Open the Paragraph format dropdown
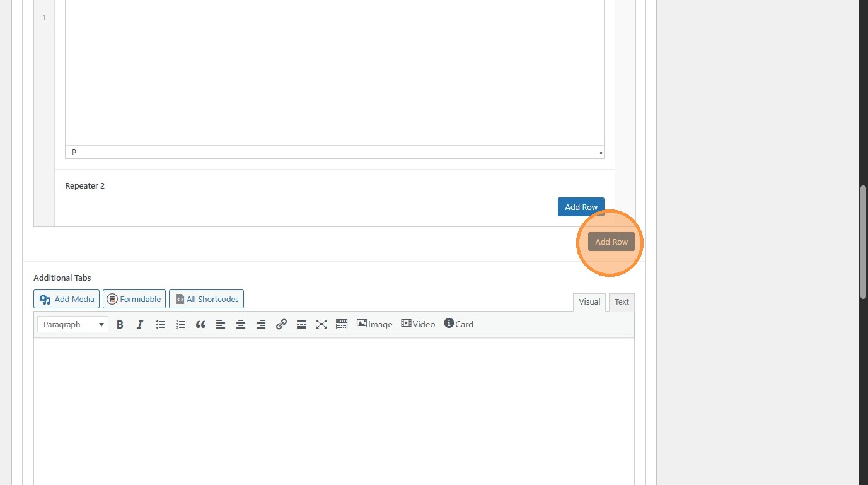 (x=72, y=324)
